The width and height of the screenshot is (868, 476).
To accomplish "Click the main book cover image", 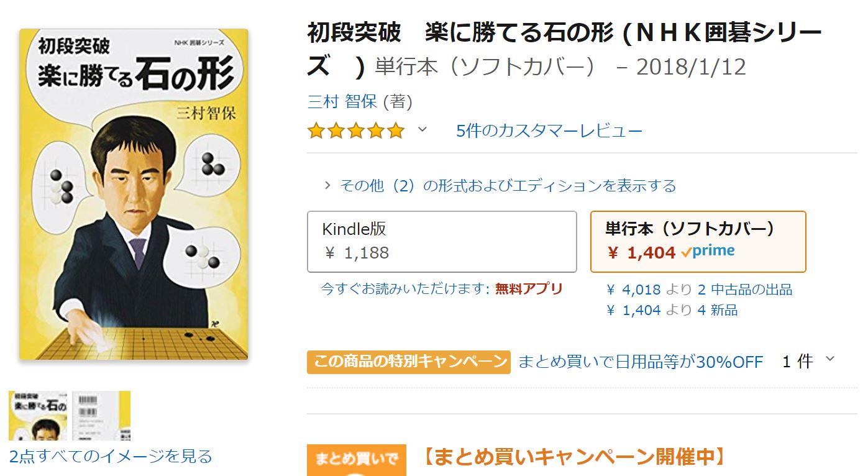I will pyautogui.click(x=134, y=195).
